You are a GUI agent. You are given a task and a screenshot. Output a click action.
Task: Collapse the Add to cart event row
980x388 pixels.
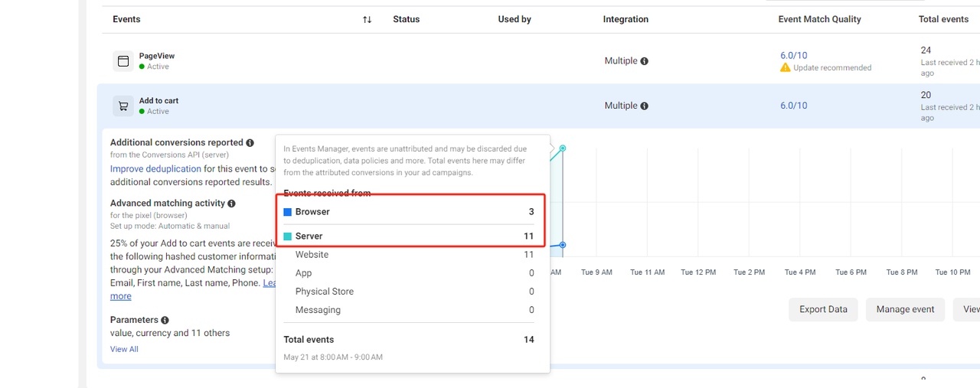538,106
